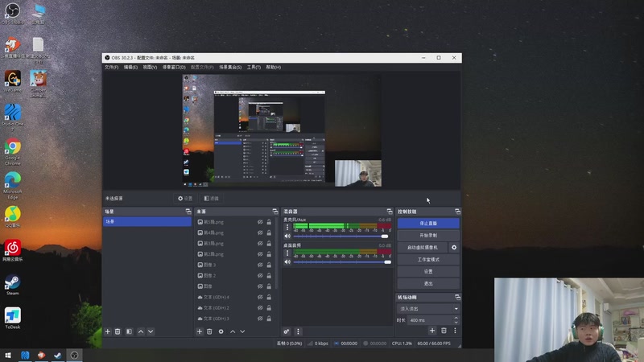Adjust the 桌面音频 volume slider handle
The width and height of the screenshot is (644, 362).
[x=387, y=262]
